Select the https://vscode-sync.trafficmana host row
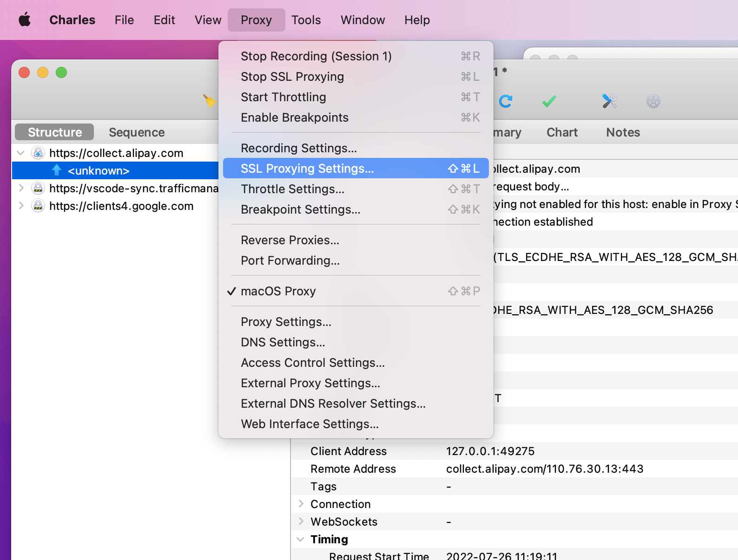This screenshot has width=738, height=560. coord(115,188)
